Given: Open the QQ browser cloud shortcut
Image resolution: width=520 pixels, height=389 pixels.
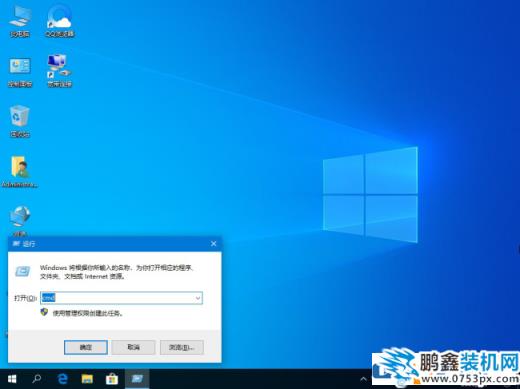Looking at the screenshot, I should click(60, 21).
